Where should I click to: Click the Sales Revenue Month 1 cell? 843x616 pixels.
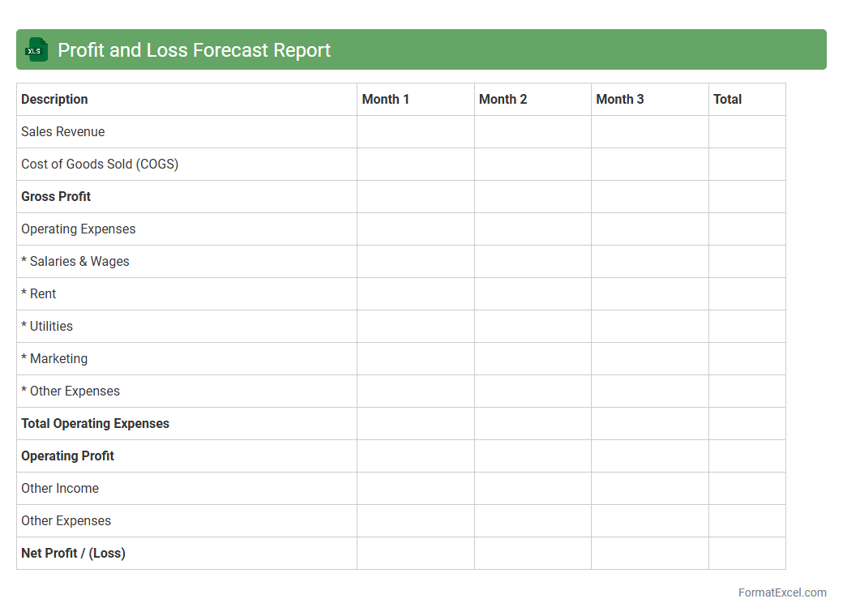(415, 131)
